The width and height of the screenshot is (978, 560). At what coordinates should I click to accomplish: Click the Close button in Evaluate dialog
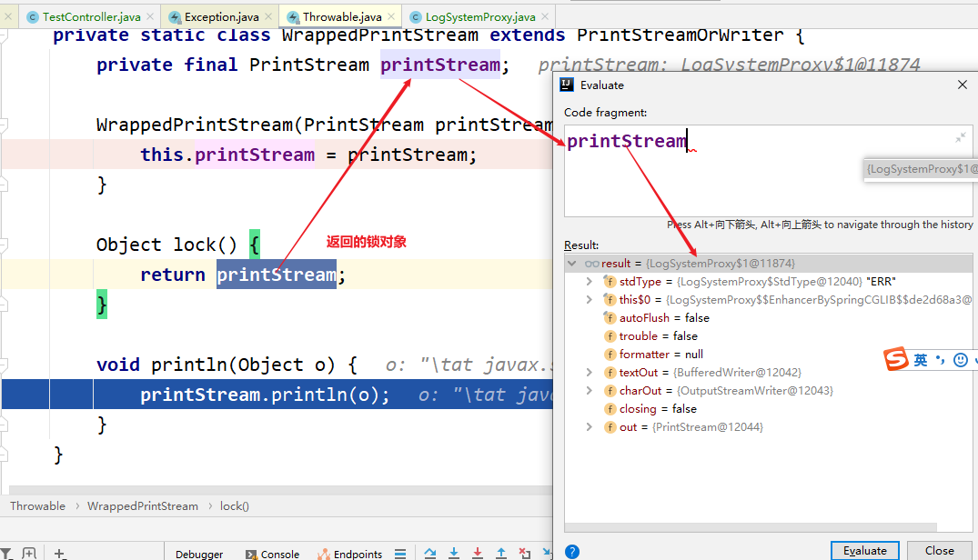(939, 551)
